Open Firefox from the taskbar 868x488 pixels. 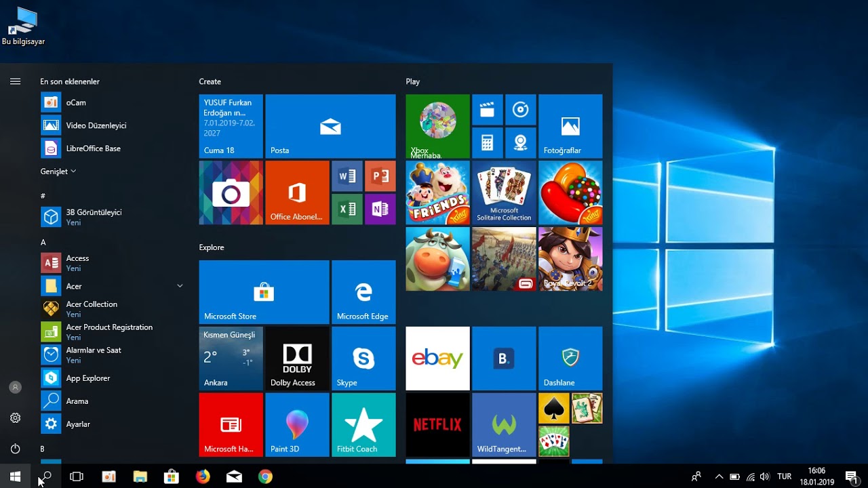coord(203,476)
